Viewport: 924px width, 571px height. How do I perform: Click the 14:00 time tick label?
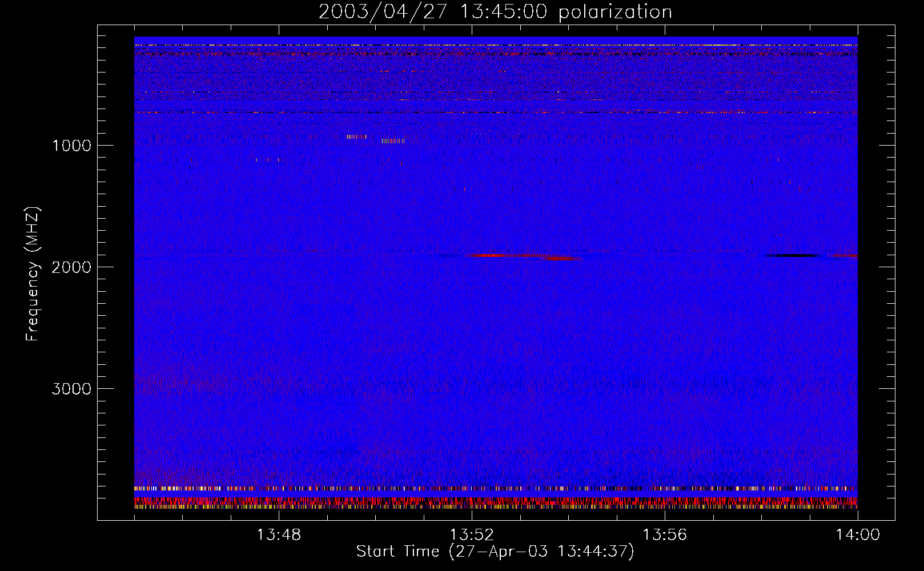pyautogui.click(x=858, y=535)
